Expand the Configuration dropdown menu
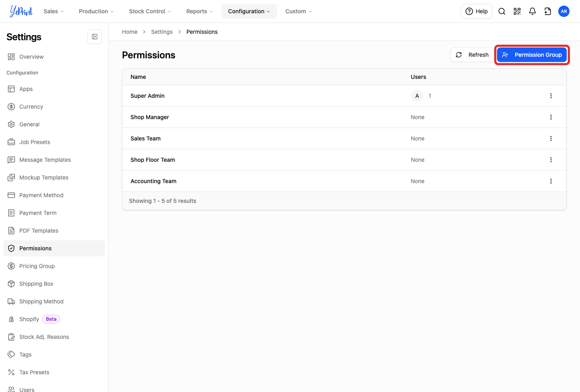Image resolution: width=580 pixels, height=392 pixels. pos(249,11)
